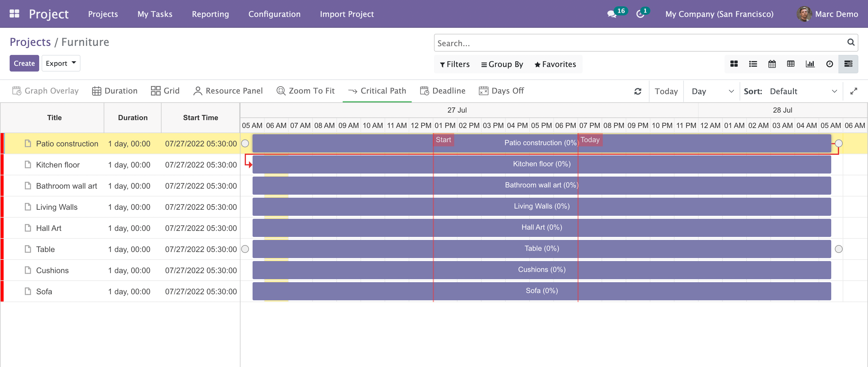Open the Reporting menu

[x=210, y=14]
